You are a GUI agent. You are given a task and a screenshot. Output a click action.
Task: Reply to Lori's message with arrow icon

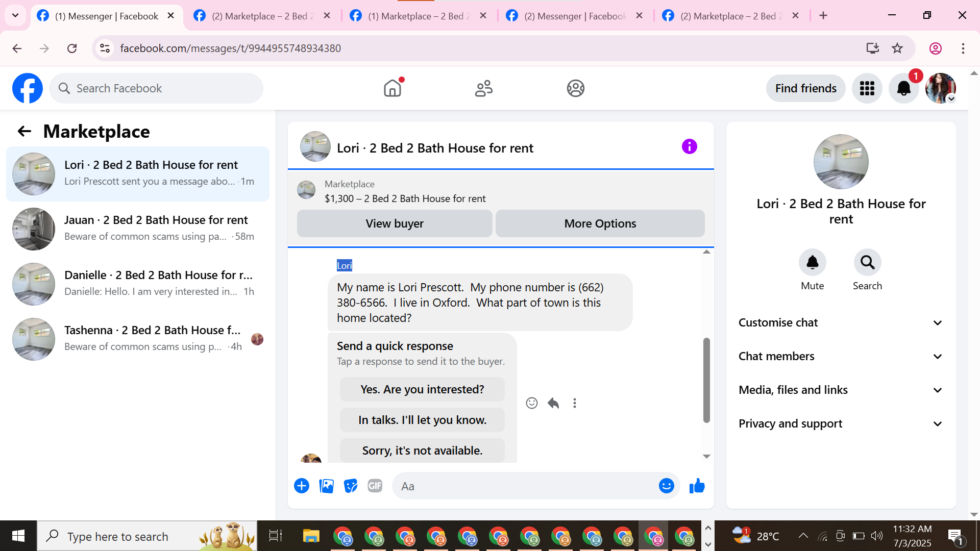tap(553, 404)
